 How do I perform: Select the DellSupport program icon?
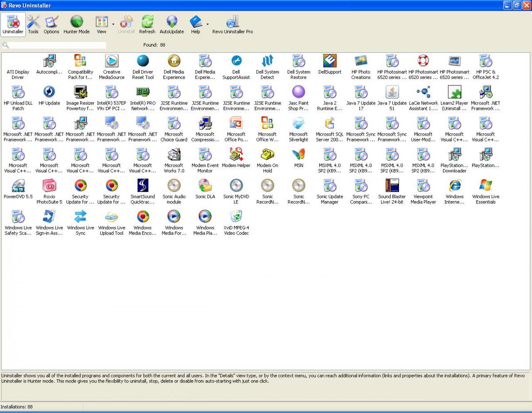(x=330, y=61)
